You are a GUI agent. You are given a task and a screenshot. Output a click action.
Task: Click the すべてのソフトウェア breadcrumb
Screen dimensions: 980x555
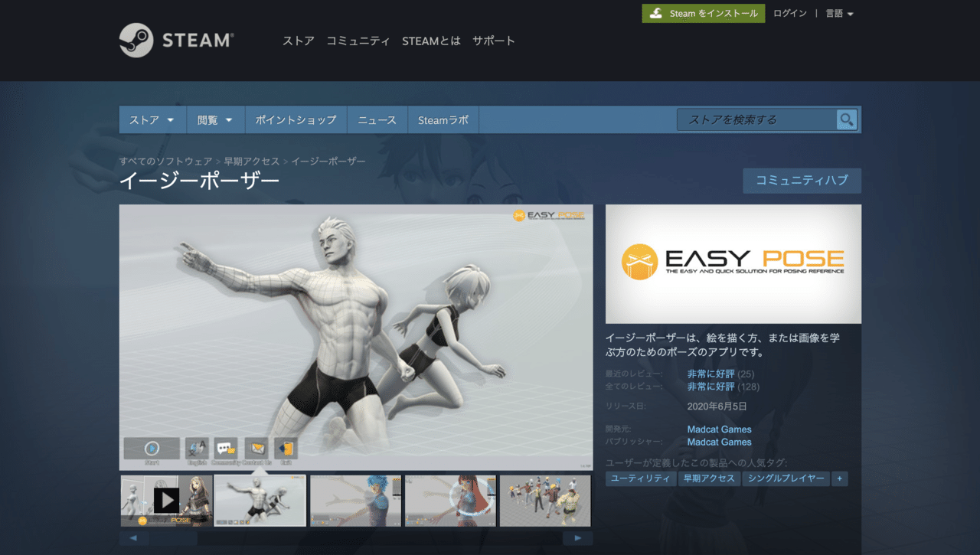coord(165,162)
